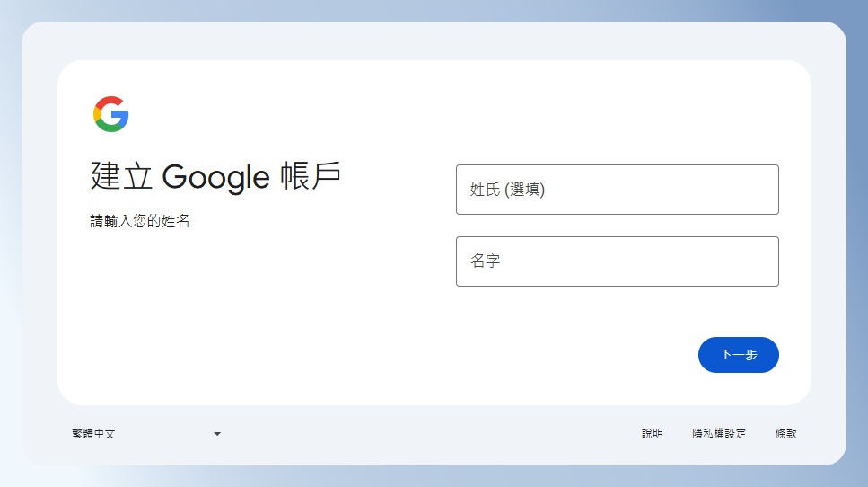Click the 建立 Google 帳戶 heading
868x487 pixels.
(x=215, y=176)
